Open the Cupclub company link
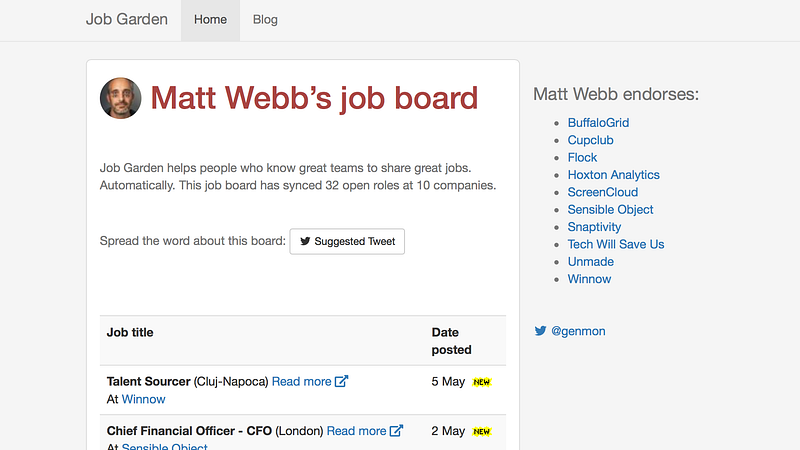 tap(590, 140)
